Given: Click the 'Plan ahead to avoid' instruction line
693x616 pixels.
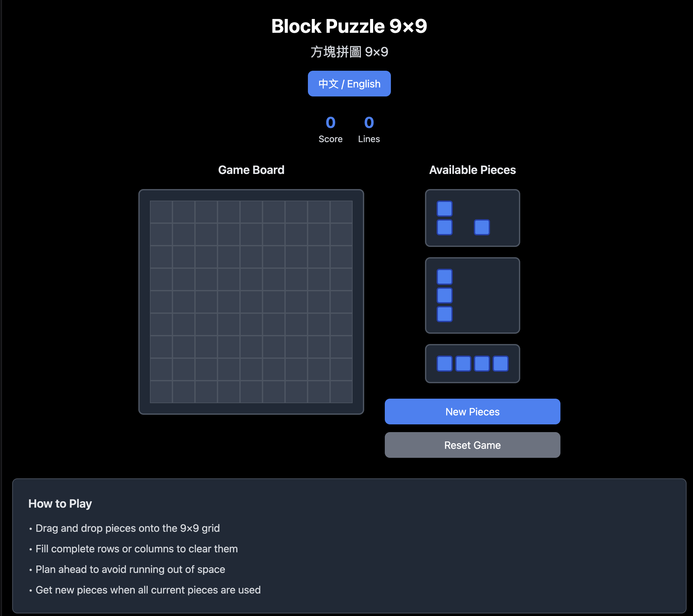Looking at the screenshot, I should click(x=130, y=569).
